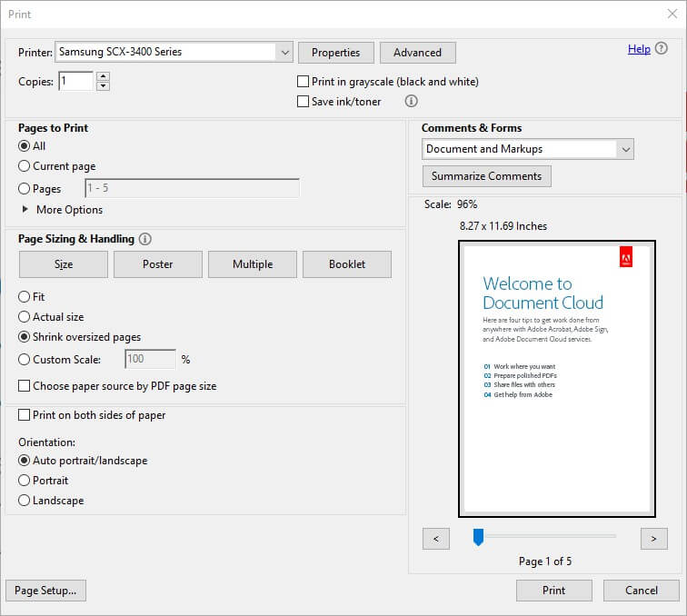Screen dimensions: 687x616
Task: Click the Adobe logo in the preview
Action: pyautogui.click(x=625, y=256)
